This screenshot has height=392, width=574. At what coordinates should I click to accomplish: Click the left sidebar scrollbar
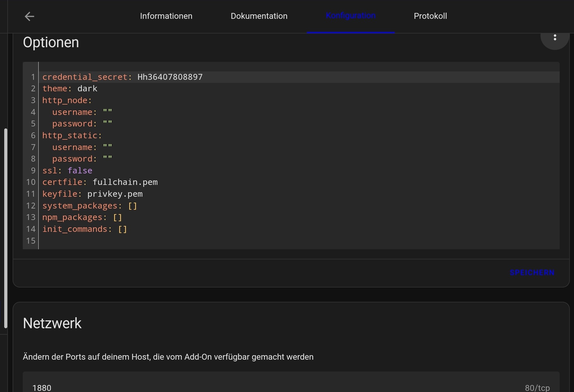point(6,228)
